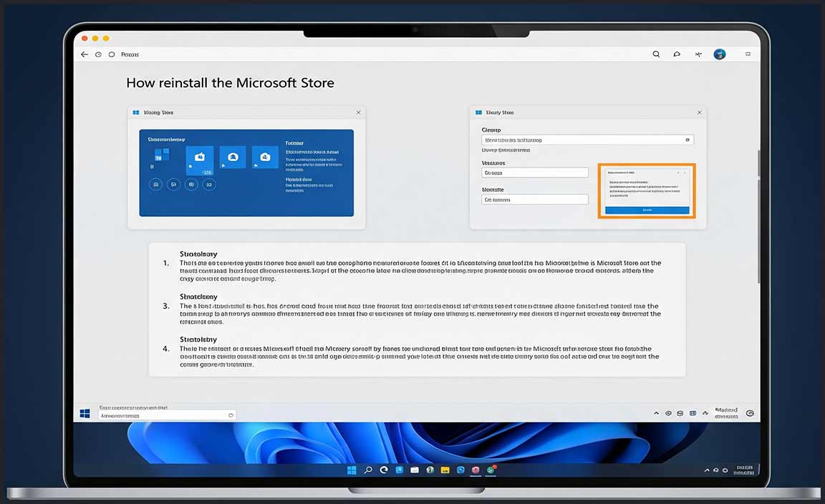Open the yellow File Explorer folder taskbar icon
The height and width of the screenshot is (504, 825).
pos(445,470)
